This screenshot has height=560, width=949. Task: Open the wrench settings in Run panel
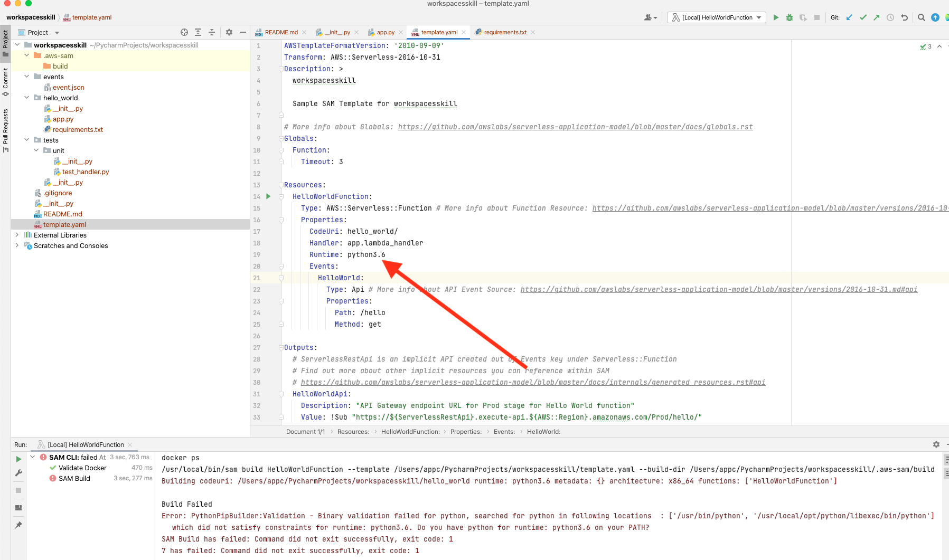pos(18,473)
